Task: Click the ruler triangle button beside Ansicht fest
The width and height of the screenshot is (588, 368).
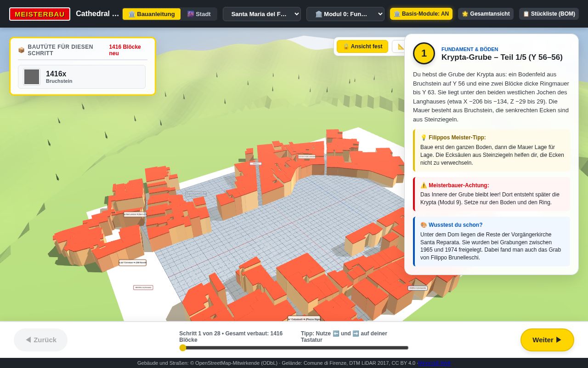Action: [399, 46]
